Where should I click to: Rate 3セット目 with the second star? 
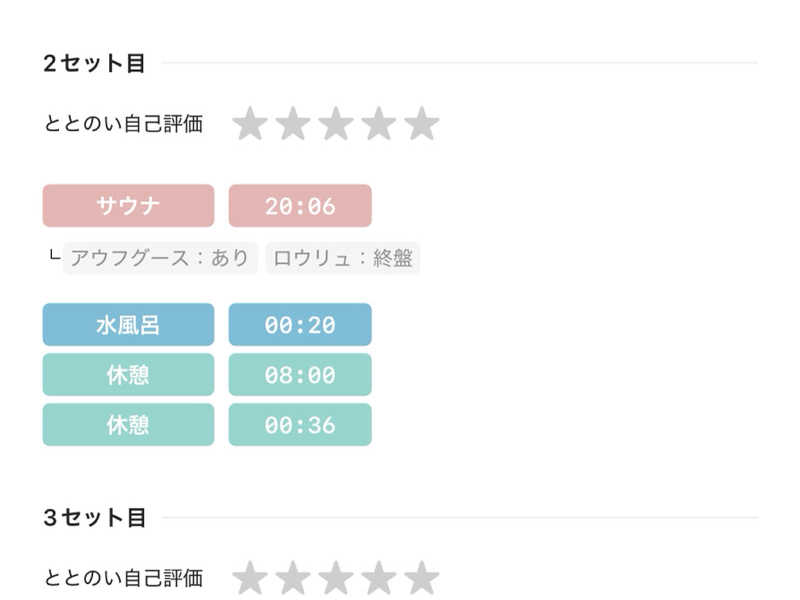click(x=293, y=578)
